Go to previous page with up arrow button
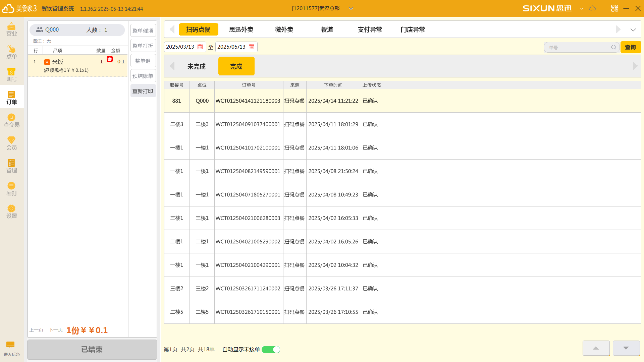This screenshot has width=644, height=362. click(x=596, y=348)
